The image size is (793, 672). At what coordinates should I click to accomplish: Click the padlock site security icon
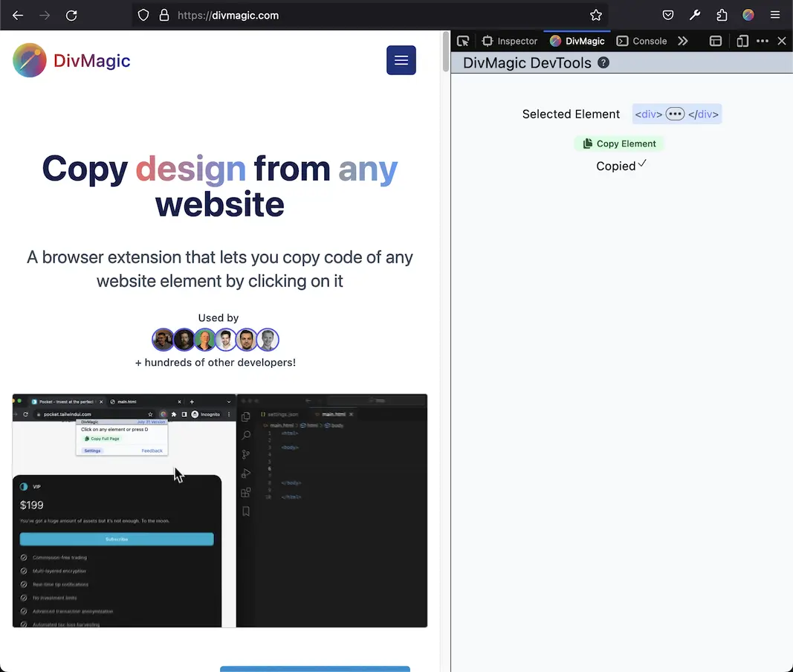[x=164, y=15]
